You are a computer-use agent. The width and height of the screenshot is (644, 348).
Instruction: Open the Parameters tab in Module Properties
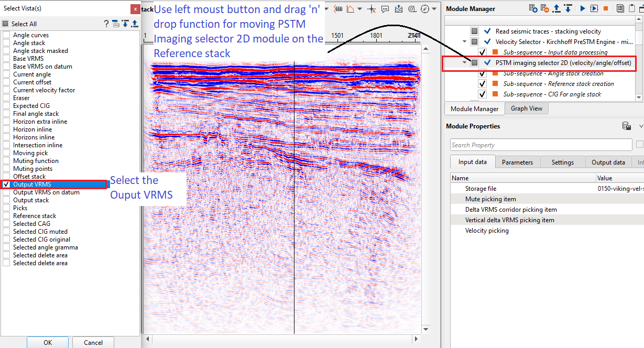coord(517,162)
